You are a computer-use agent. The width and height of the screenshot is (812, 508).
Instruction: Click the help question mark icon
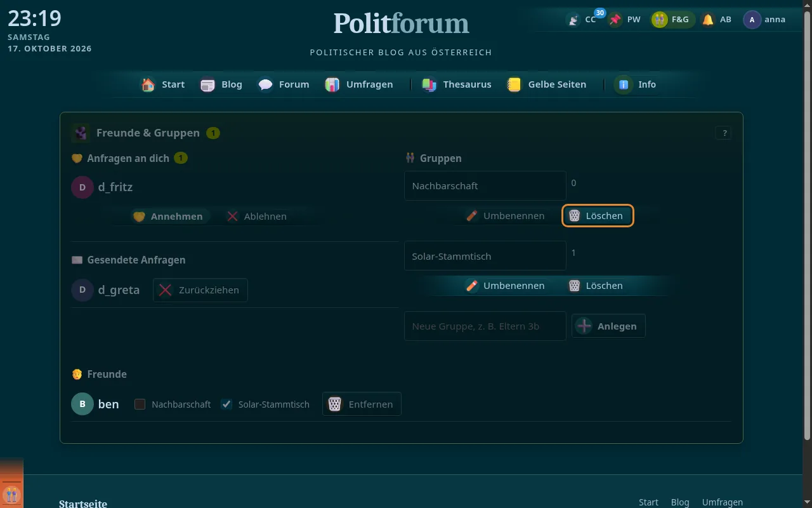(724, 133)
